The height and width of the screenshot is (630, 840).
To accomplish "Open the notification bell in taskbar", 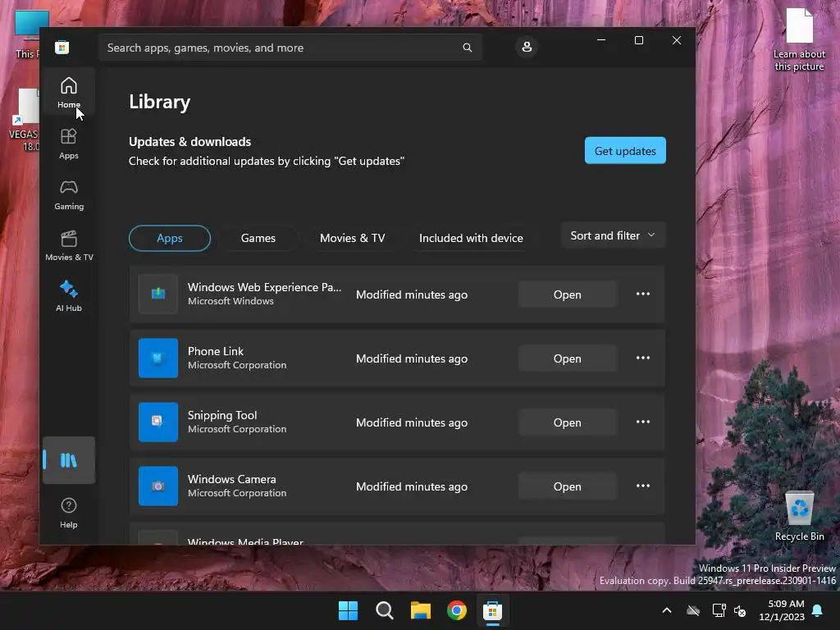I will (818, 610).
